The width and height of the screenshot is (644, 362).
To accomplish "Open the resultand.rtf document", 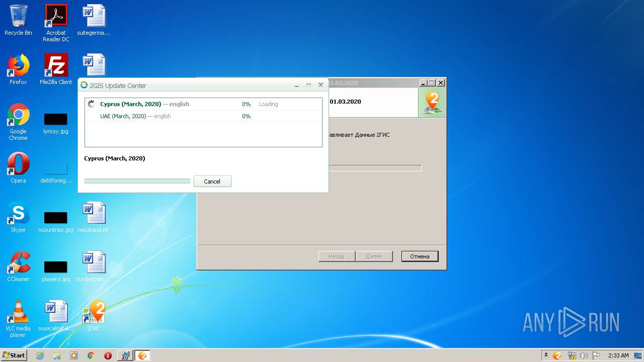I will pyautogui.click(x=94, y=217).
